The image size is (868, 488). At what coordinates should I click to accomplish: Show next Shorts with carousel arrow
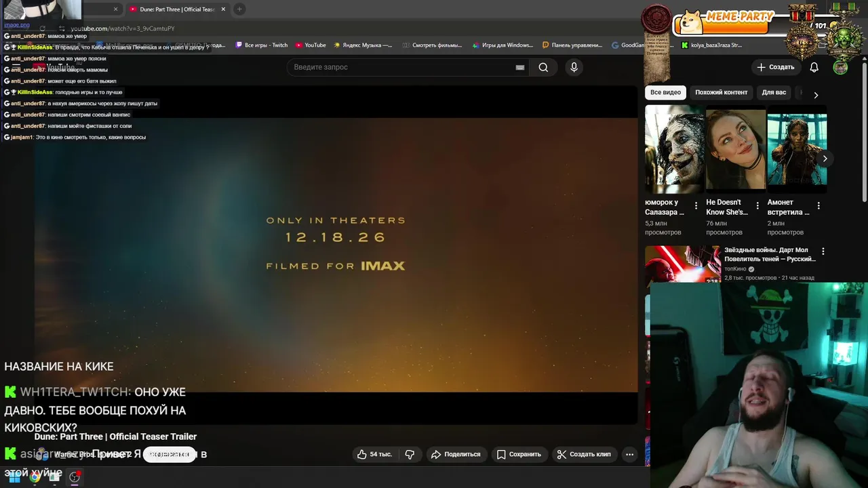tap(825, 159)
